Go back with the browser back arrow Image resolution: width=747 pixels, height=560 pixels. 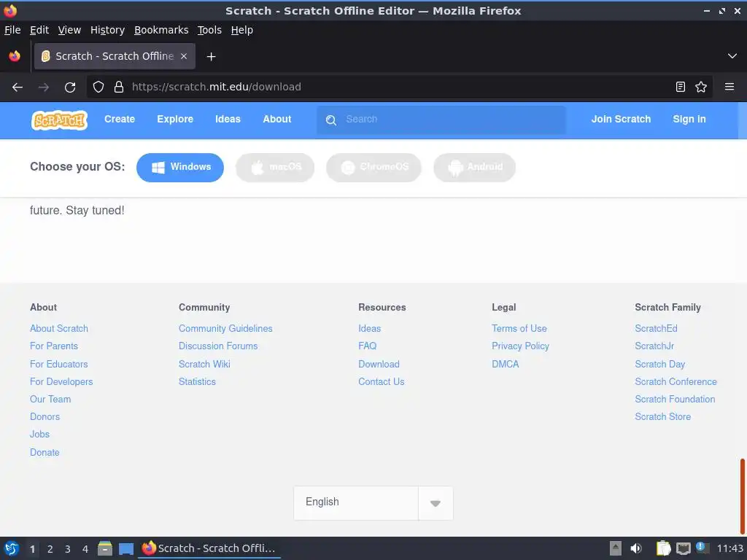(18, 87)
